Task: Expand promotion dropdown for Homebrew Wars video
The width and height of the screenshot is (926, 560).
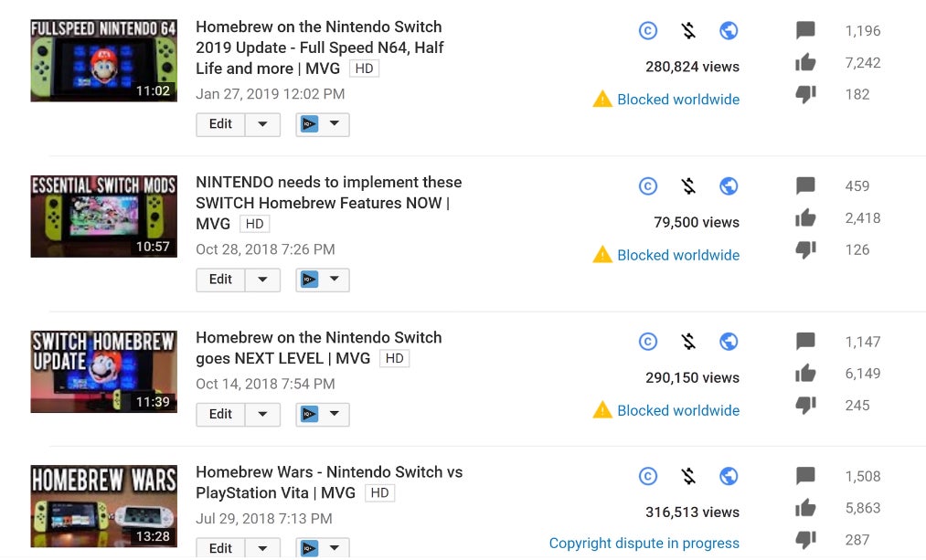Action: point(323,548)
